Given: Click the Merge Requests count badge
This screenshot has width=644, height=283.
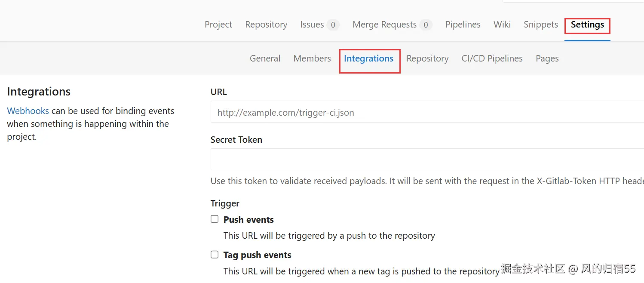Looking at the screenshot, I should click(426, 25).
